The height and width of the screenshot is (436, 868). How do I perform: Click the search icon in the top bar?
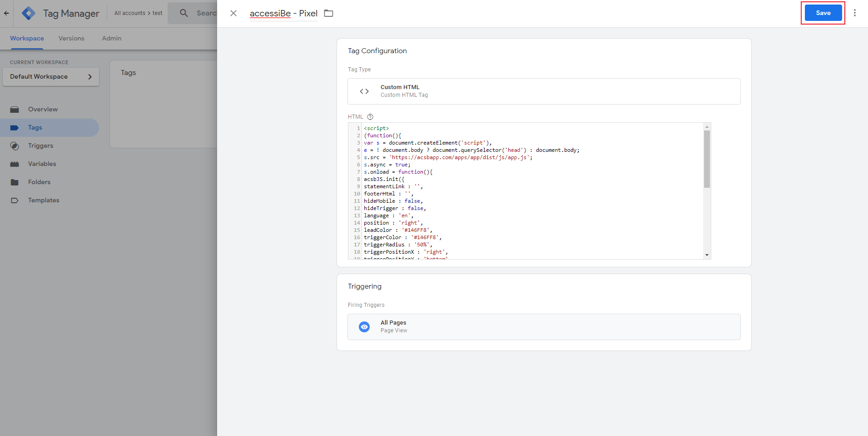coord(184,13)
